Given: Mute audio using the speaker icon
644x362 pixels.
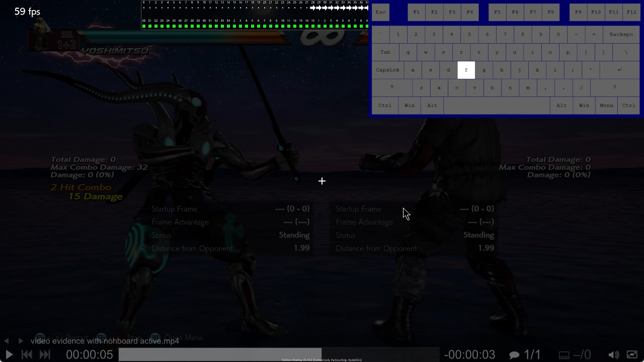Looking at the screenshot, I should pyautogui.click(x=614, y=354).
